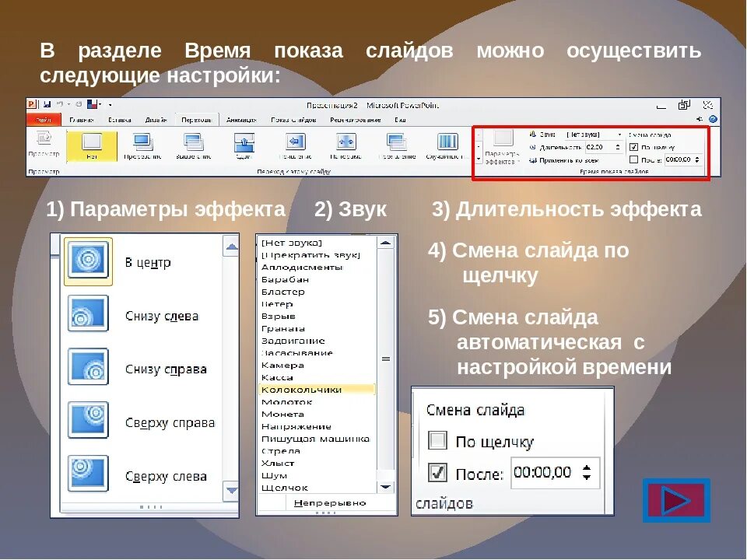Viewport: 747px width, 560px height.
Task: Pick Монета sound from the list
Action: click(x=317, y=415)
